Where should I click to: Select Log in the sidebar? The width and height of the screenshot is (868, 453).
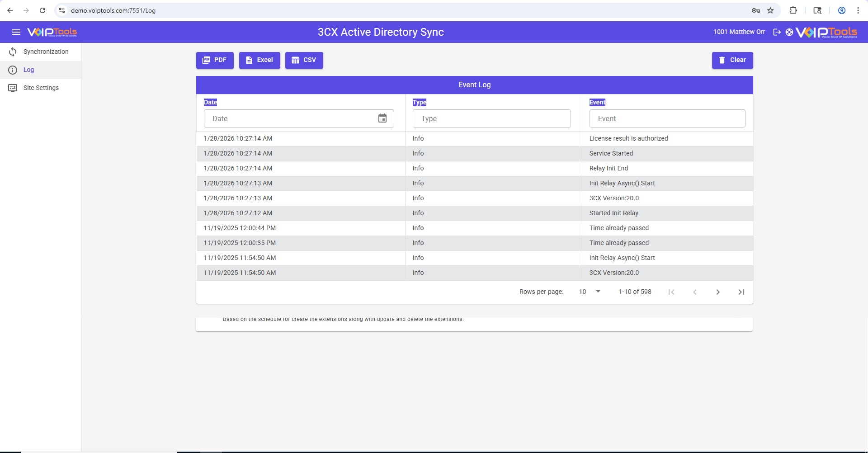28,70
